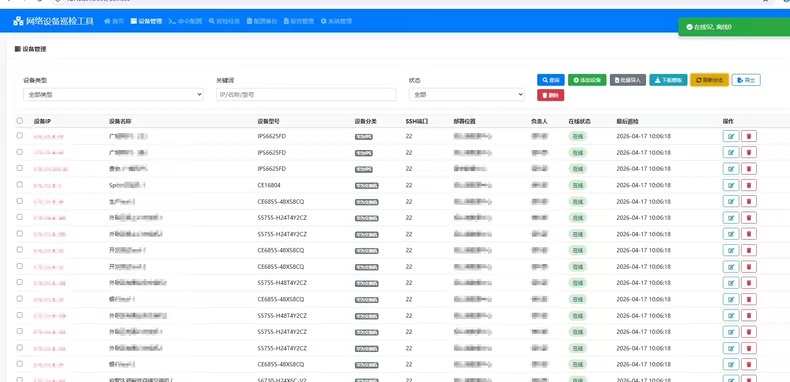Click the blue 查询 search button
Image resolution: width=790 pixels, height=382 pixels.
point(551,80)
